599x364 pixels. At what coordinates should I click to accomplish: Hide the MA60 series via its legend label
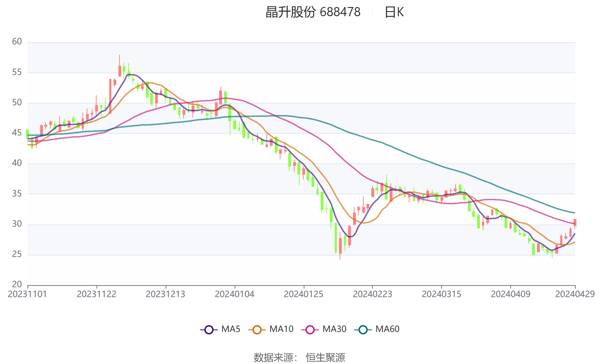(x=387, y=329)
